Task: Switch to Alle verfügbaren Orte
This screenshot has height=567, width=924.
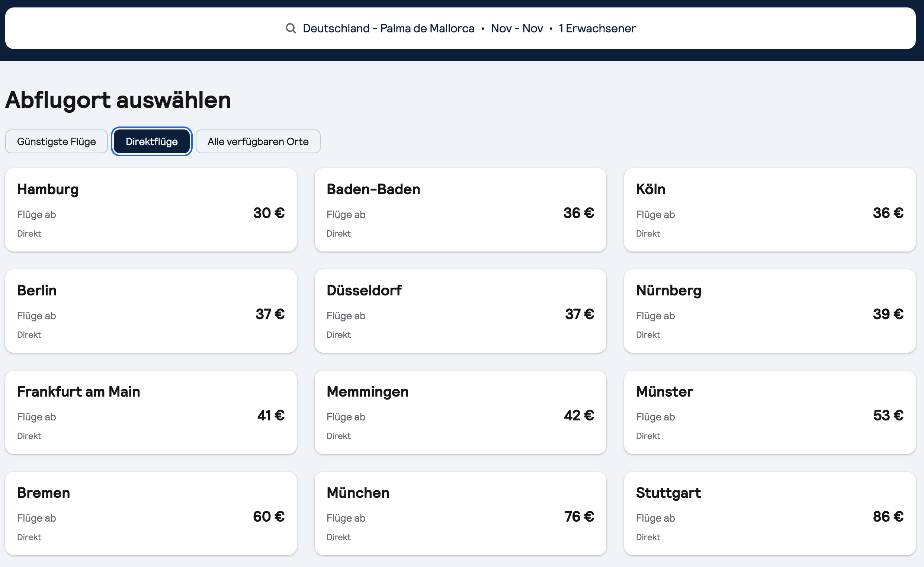Action: 258,141
